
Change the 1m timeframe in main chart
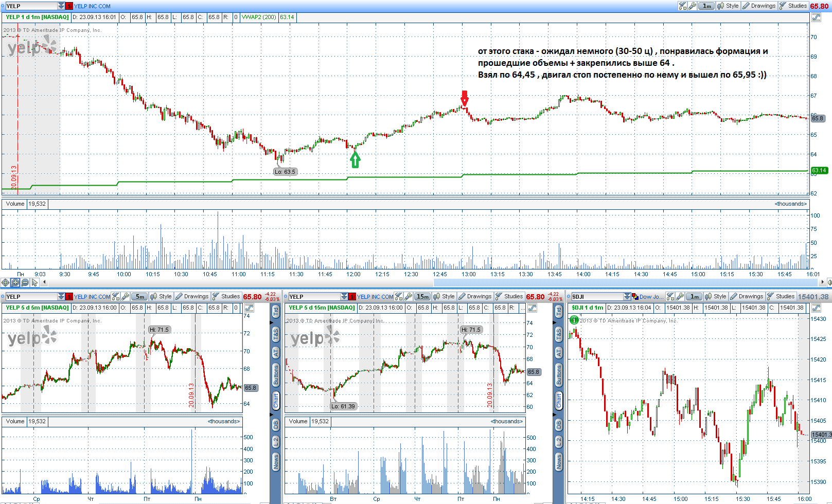point(707,6)
